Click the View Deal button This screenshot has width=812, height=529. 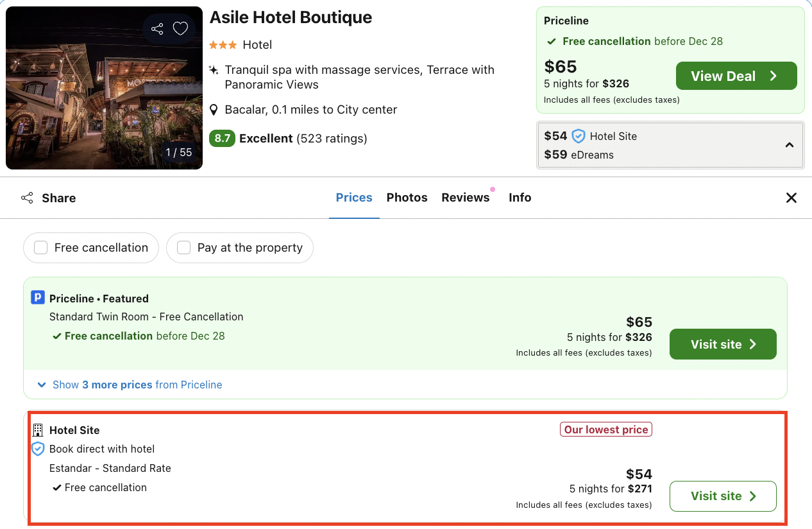click(736, 75)
